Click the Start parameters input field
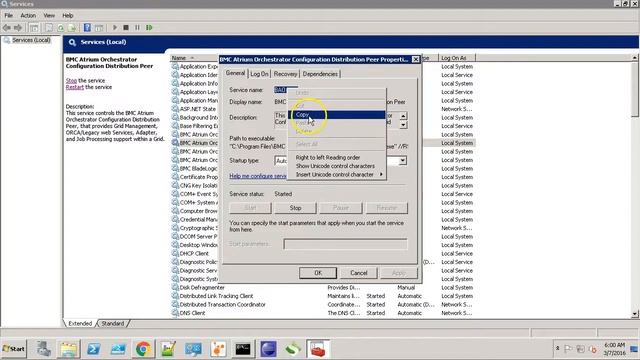The width and height of the screenshot is (640, 360). point(345,244)
